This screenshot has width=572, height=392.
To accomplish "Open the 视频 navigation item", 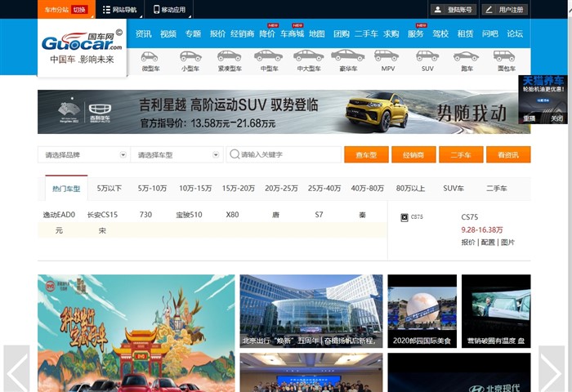I will pyautogui.click(x=168, y=34).
